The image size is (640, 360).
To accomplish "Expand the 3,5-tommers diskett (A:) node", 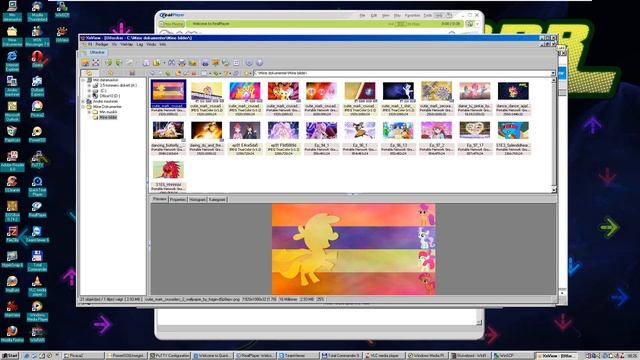I will [x=89, y=85].
